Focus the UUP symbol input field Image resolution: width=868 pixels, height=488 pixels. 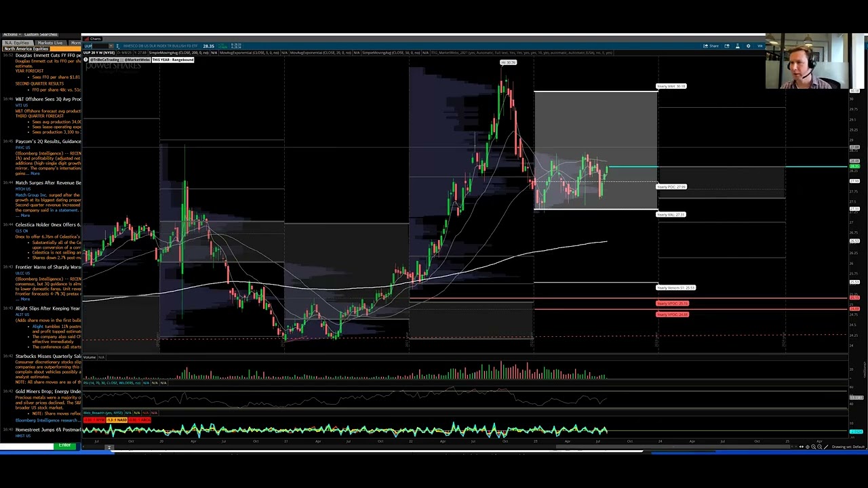point(96,46)
